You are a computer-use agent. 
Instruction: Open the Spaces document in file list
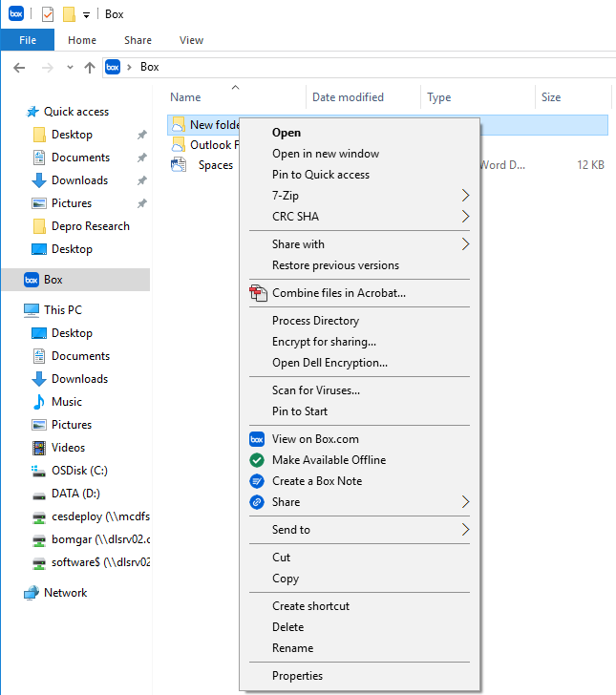click(x=215, y=165)
